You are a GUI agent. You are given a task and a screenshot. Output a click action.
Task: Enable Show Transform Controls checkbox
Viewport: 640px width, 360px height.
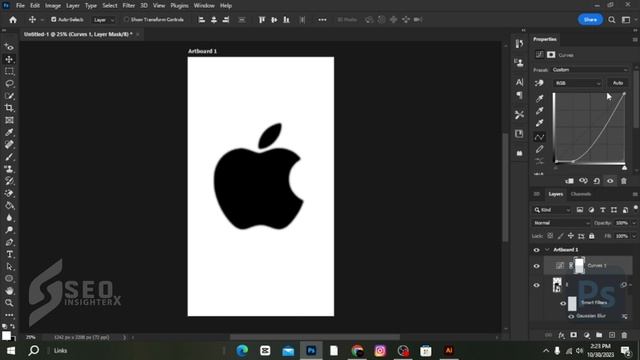[126, 20]
